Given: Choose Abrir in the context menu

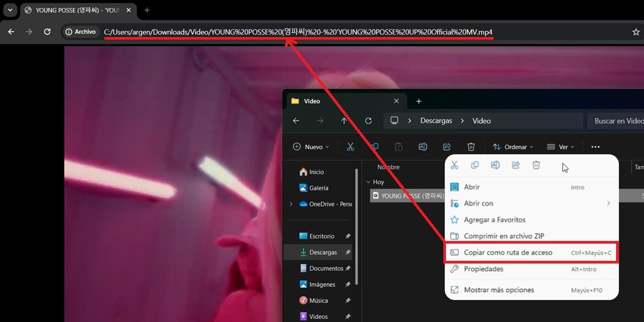Looking at the screenshot, I should click(532, 187).
